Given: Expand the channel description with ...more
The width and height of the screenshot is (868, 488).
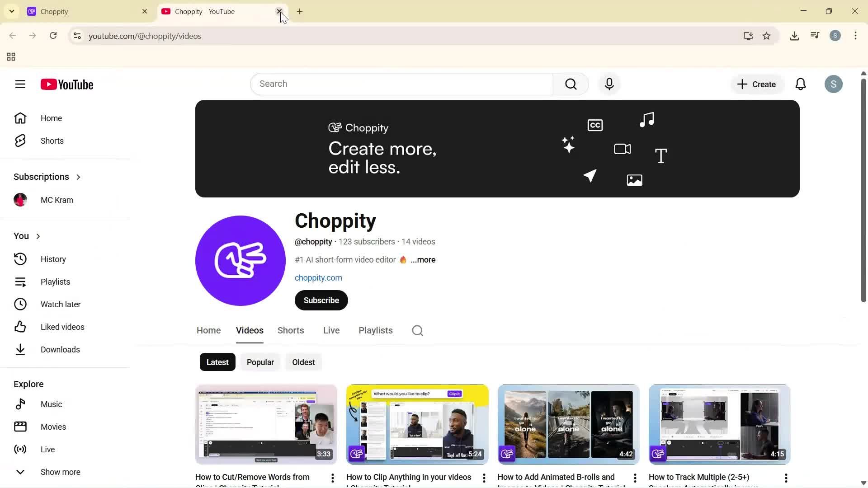Looking at the screenshot, I should [x=423, y=260].
